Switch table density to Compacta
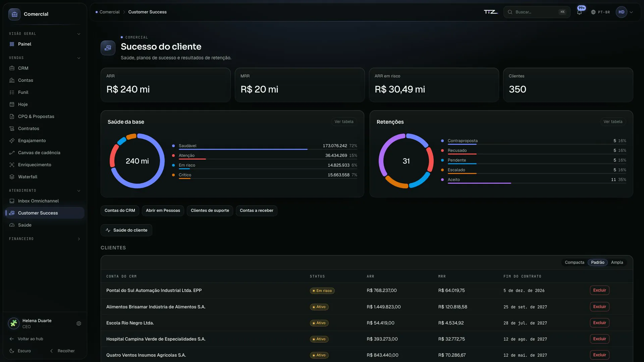This screenshot has width=644, height=362. coord(574,262)
